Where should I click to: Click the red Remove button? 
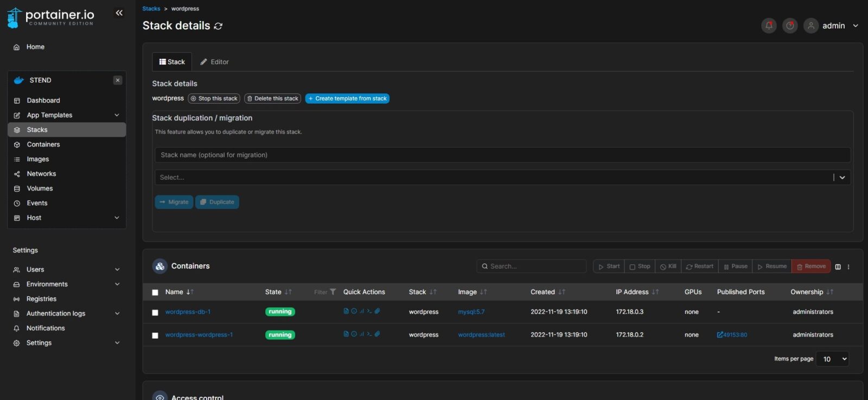coord(811,266)
